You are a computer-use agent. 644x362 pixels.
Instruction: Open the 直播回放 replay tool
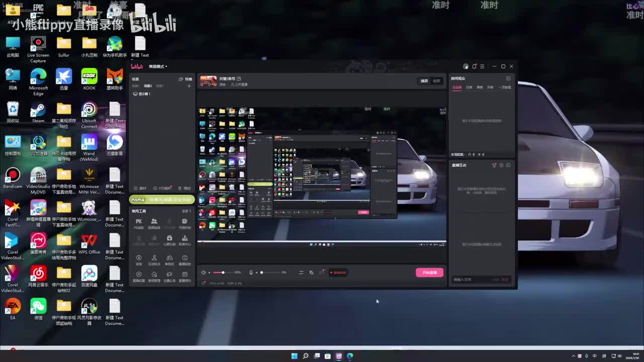point(185,260)
